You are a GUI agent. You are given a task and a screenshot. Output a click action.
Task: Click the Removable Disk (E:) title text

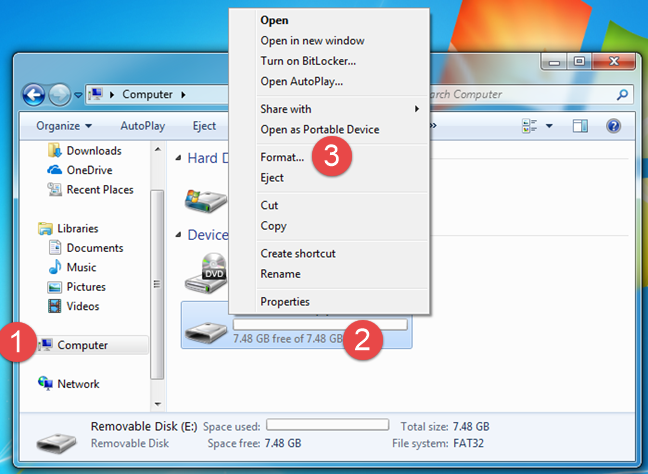point(144,426)
